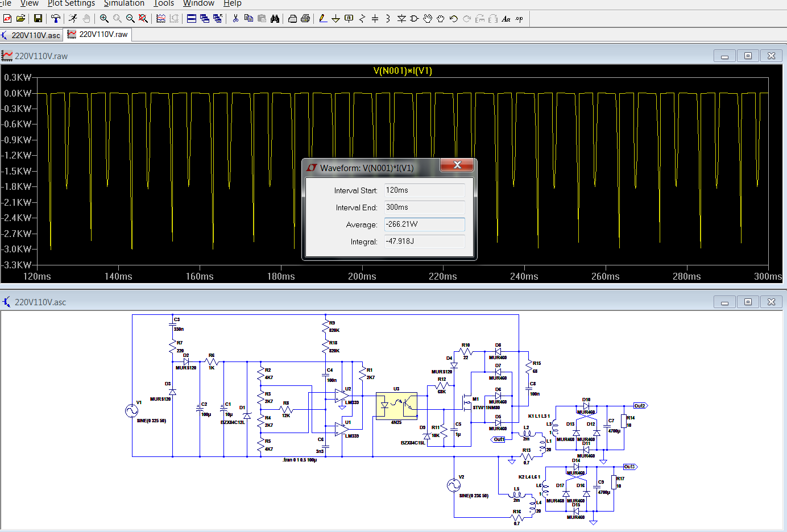The image size is (787, 532).
Task: Open the Plot Settings menu
Action: [x=71, y=3]
